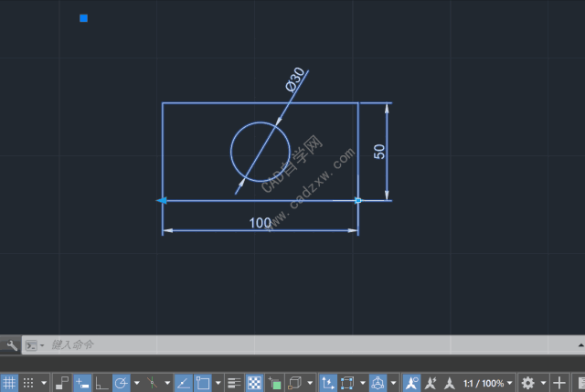Toggle ortho mode right-angle icon
The width and height of the screenshot is (585, 392).
[101, 383]
